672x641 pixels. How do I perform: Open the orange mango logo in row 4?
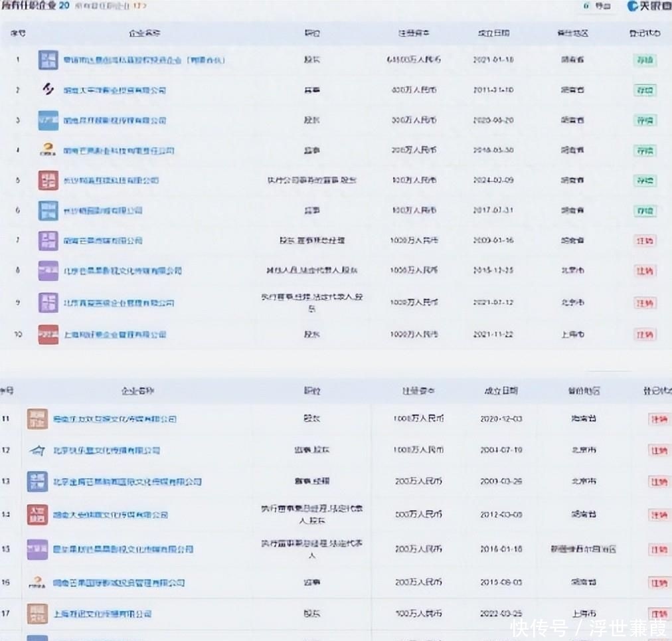[48, 151]
